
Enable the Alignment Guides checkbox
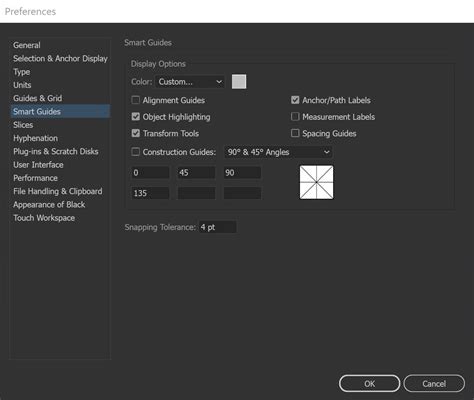pyautogui.click(x=136, y=100)
